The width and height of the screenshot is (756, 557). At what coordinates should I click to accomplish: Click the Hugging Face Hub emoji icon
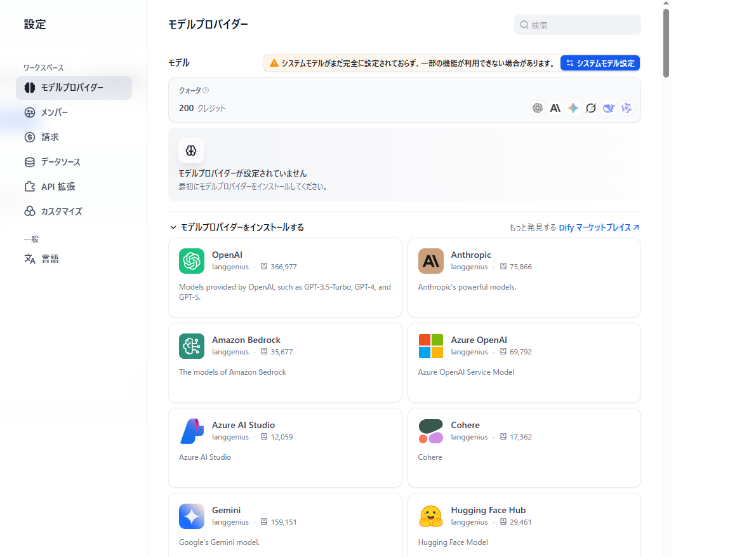[x=430, y=516]
